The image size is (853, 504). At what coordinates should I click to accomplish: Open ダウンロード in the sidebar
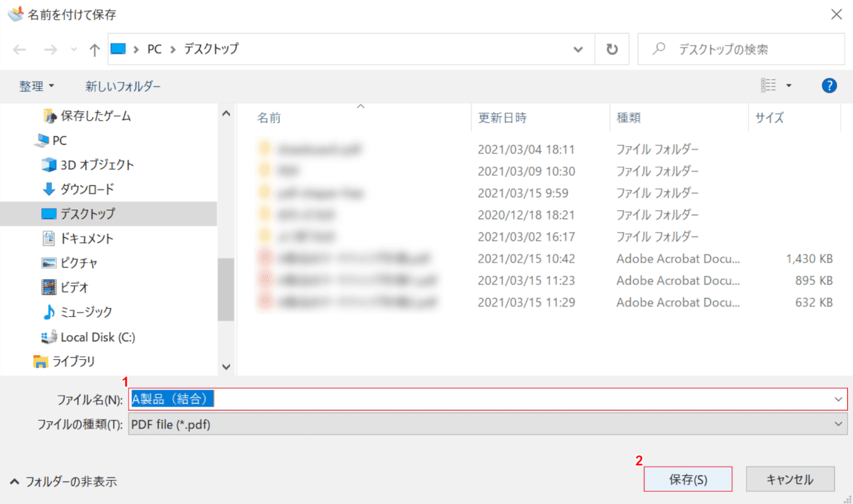pos(78,189)
